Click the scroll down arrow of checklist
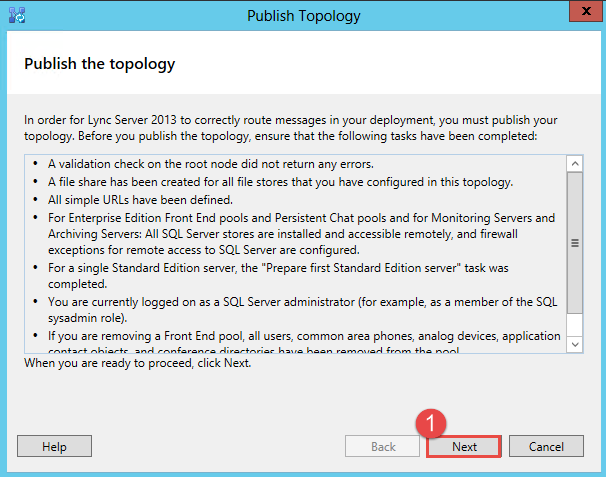606x477 pixels. 575,344
